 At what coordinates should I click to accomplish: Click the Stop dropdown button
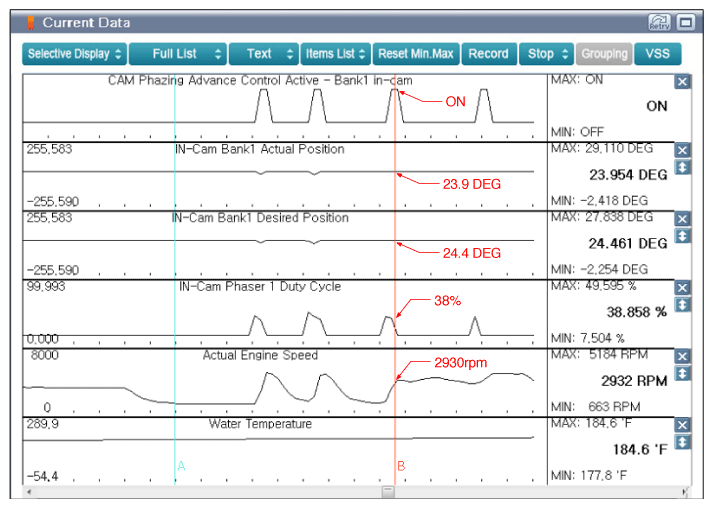pyautogui.click(x=547, y=54)
